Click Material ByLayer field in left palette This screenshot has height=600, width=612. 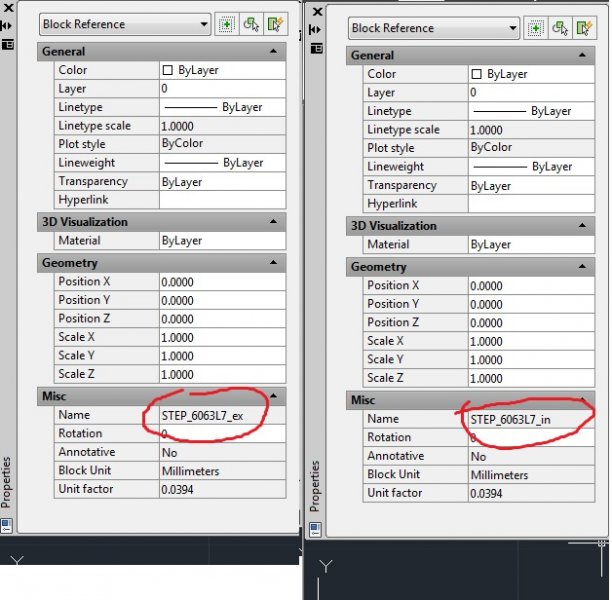click(x=223, y=240)
